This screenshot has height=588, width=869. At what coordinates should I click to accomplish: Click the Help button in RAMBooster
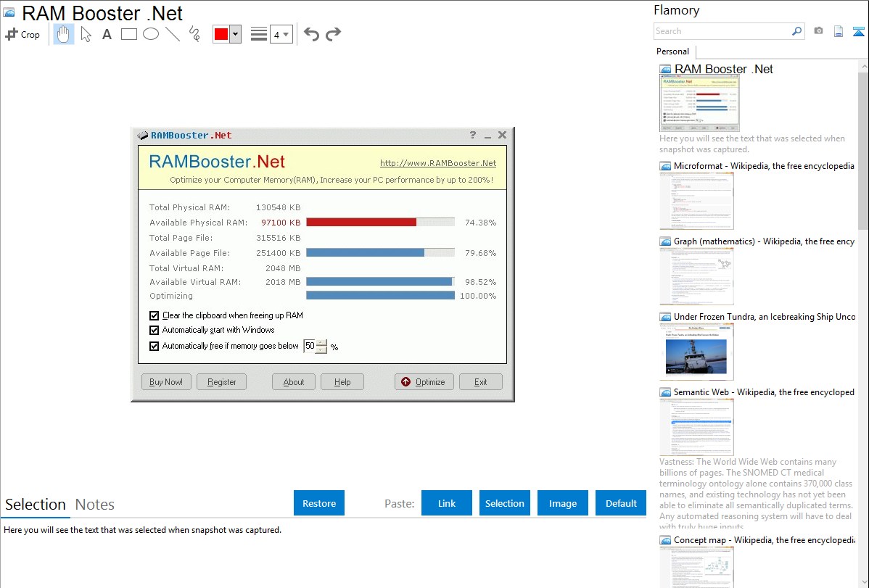tap(342, 382)
